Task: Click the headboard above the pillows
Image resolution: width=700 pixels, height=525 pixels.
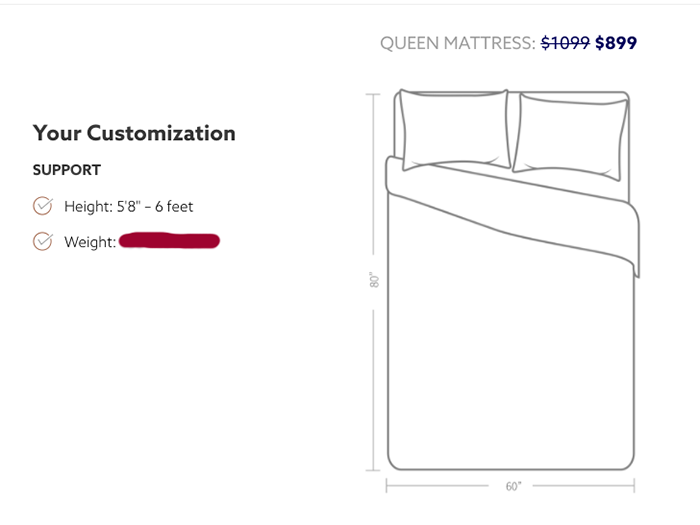Action: point(512,93)
